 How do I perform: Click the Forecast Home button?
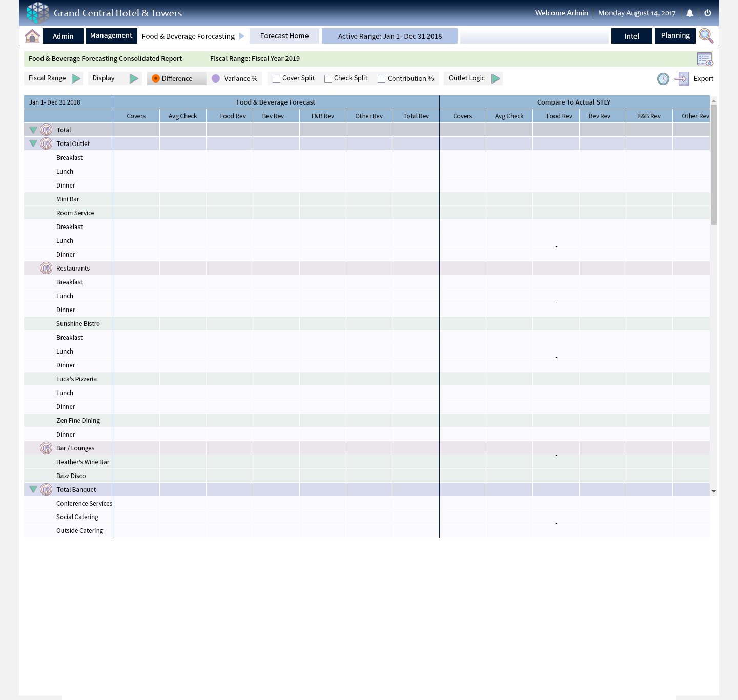[284, 36]
